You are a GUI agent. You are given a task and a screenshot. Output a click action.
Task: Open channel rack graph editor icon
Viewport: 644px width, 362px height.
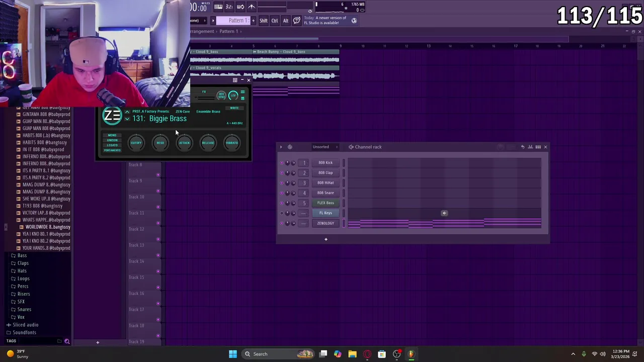point(530,147)
